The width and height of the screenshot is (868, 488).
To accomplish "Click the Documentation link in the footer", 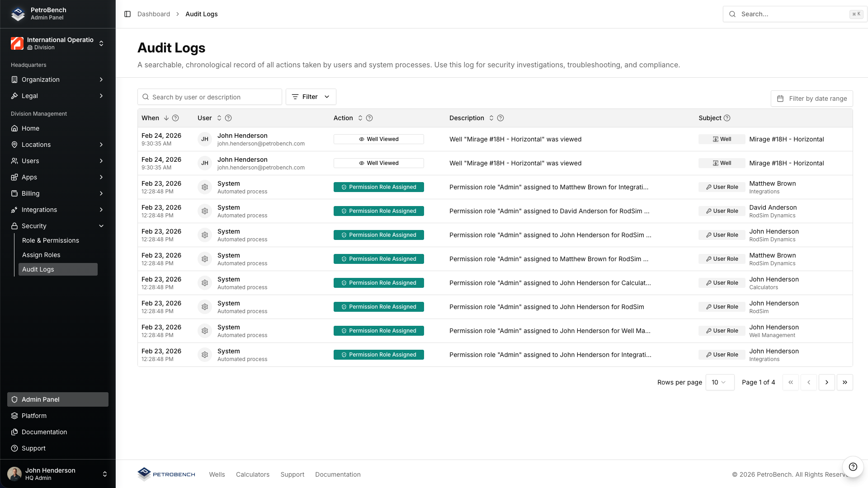I will [x=338, y=474].
